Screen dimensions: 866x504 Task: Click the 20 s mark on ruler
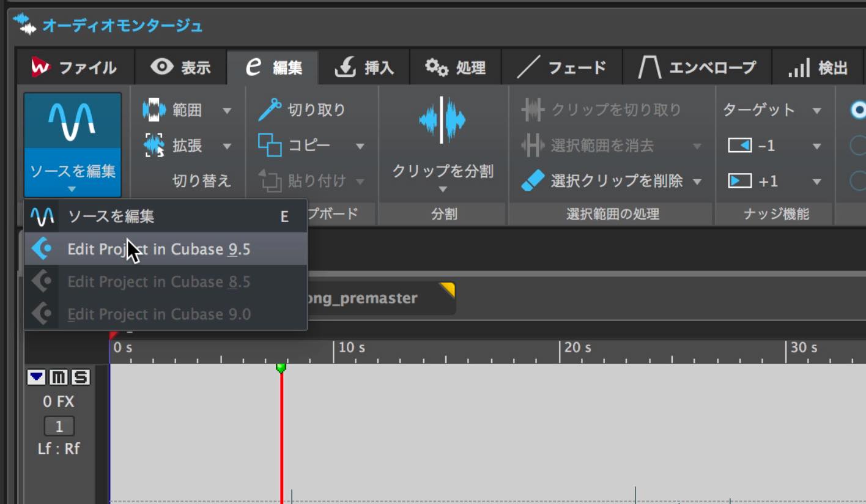(577, 347)
